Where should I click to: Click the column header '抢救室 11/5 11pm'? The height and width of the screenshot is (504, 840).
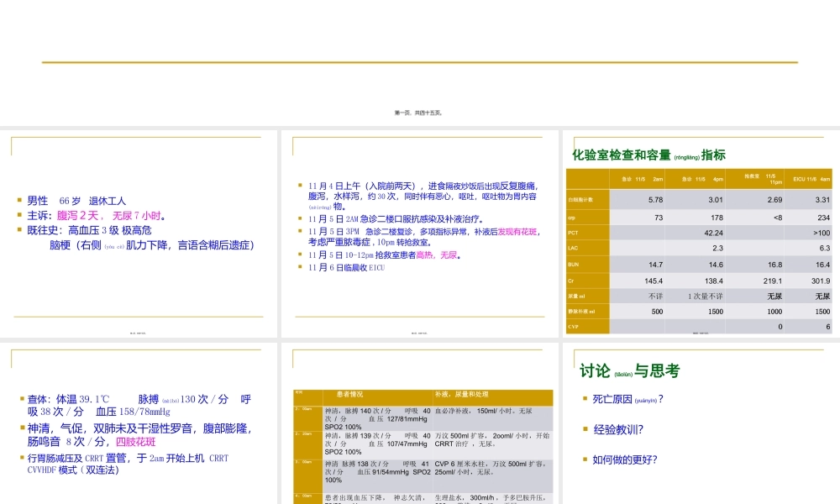[755, 179]
